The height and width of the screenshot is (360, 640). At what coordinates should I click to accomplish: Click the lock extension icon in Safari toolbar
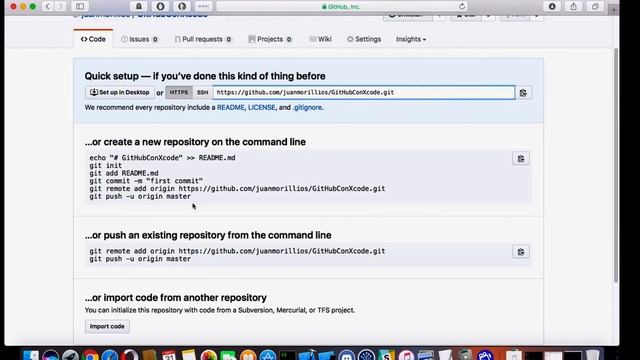(x=139, y=6)
